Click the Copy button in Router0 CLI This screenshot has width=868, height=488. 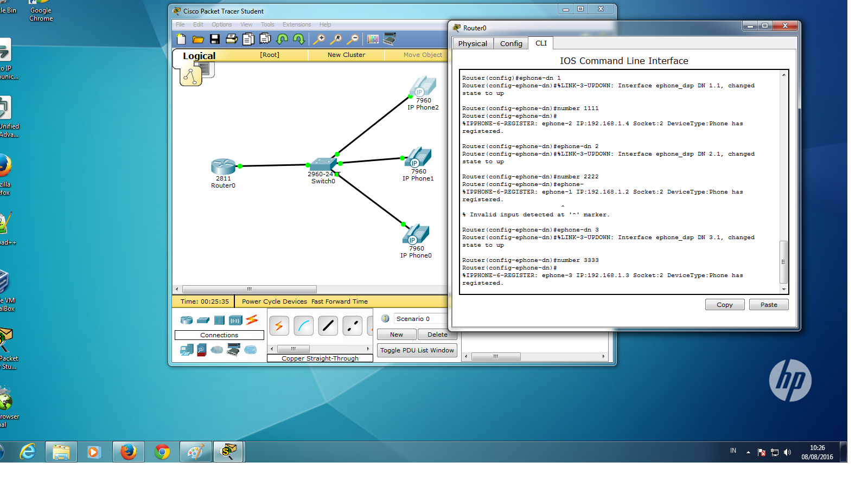tap(725, 305)
